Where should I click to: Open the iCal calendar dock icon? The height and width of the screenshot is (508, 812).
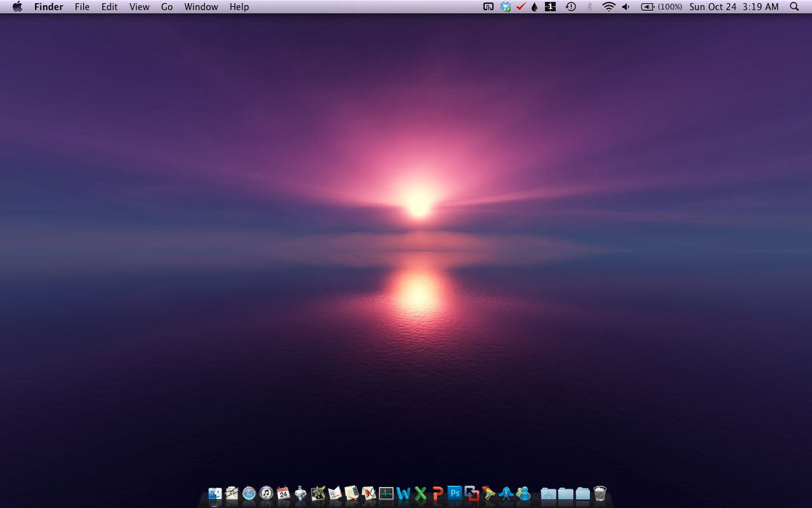click(x=284, y=493)
